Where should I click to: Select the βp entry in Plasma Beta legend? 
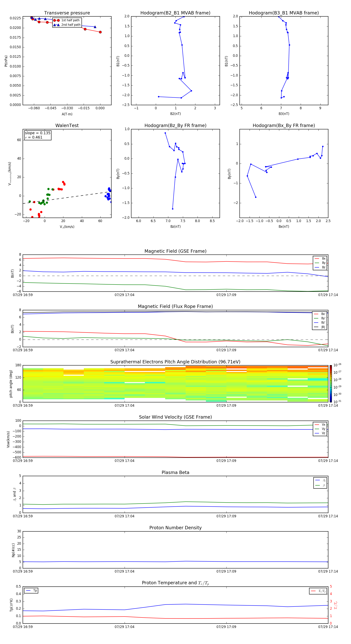[320, 480]
